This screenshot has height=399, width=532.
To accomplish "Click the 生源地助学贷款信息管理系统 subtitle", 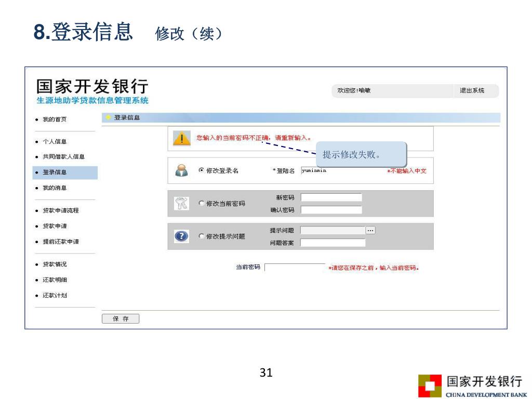I will click(x=92, y=100).
